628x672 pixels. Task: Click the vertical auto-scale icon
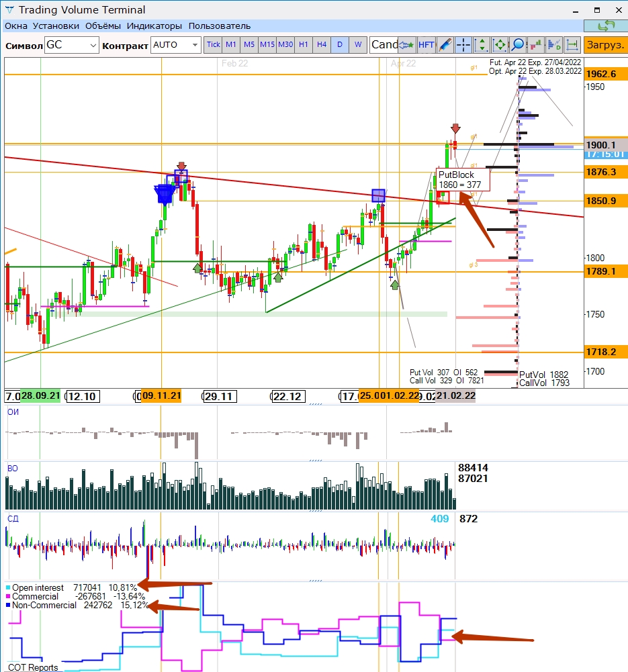tap(482, 45)
